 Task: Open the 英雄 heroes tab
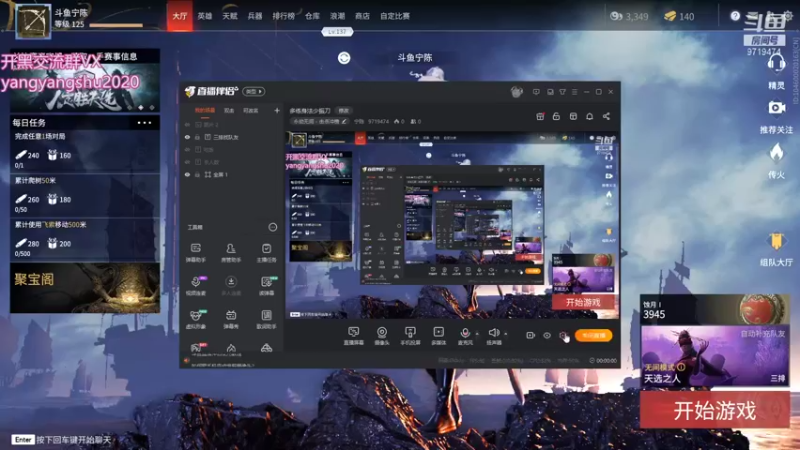coord(205,16)
